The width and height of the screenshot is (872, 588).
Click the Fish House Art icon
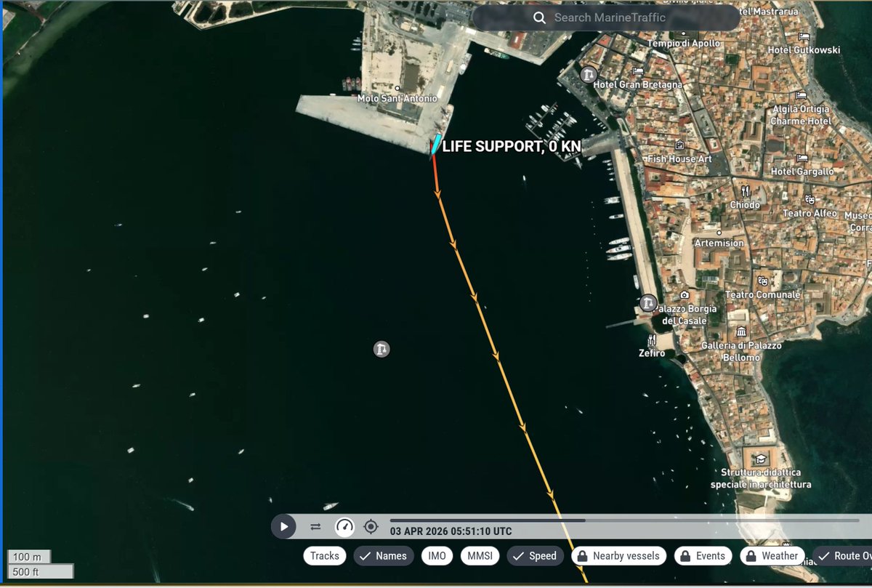tap(679, 145)
